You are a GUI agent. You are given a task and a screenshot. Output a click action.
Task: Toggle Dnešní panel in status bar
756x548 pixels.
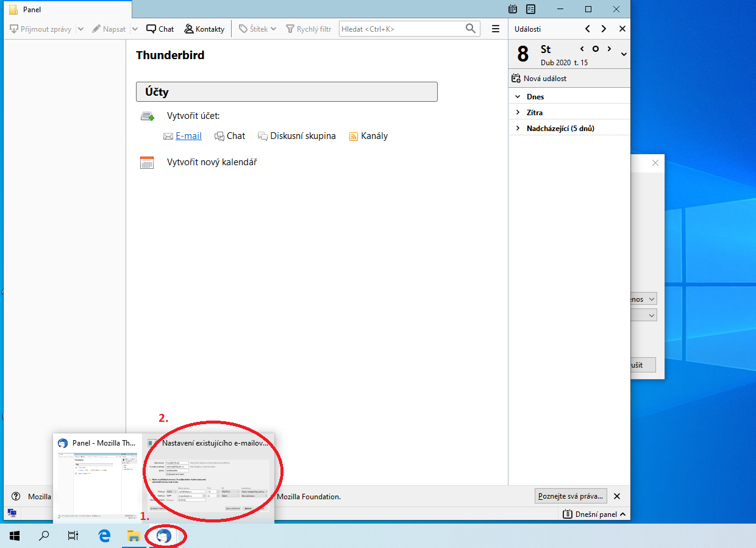(x=594, y=514)
